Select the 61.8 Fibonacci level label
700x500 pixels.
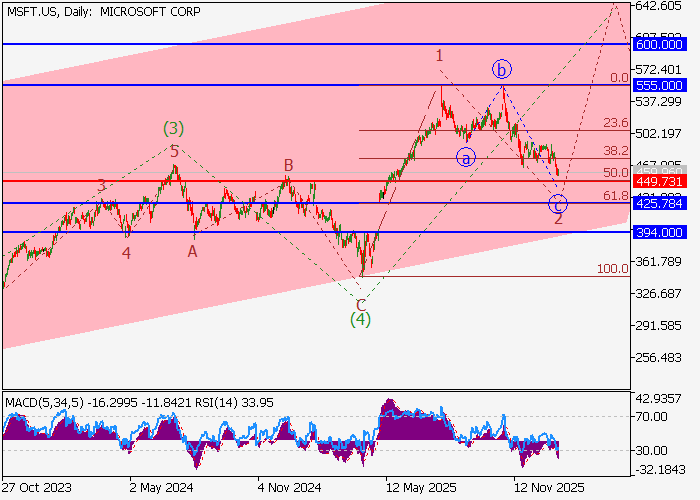615,196
